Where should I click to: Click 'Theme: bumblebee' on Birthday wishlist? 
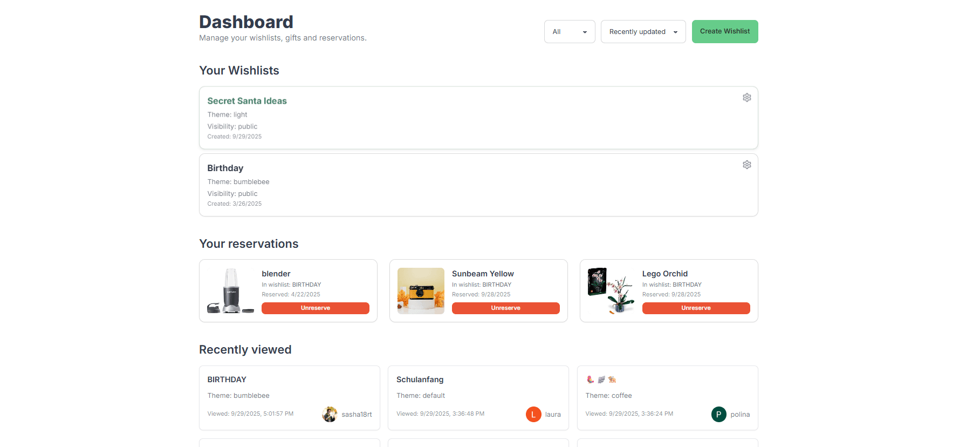coord(238,182)
